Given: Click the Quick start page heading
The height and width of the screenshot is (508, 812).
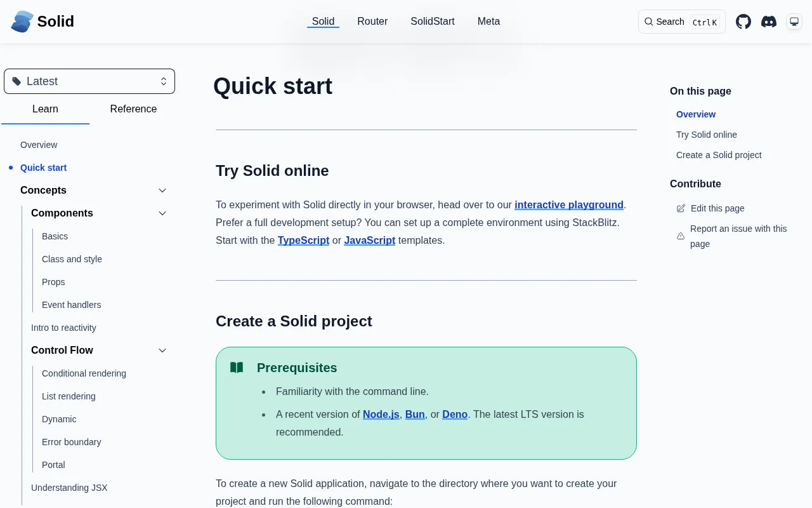Looking at the screenshot, I should click(273, 86).
